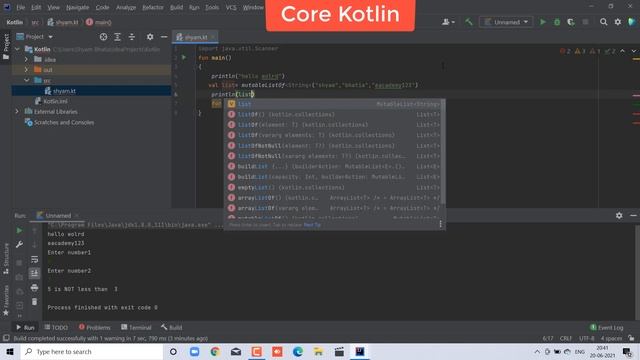The height and width of the screenshot is (360, 640).
Task: Open Run panel settings gear
Action: click(619, 216)
